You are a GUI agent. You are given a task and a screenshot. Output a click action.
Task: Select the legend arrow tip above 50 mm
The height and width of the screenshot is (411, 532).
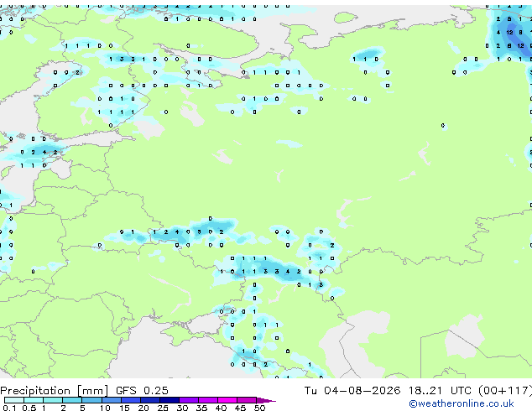click(x=266, y=401)
